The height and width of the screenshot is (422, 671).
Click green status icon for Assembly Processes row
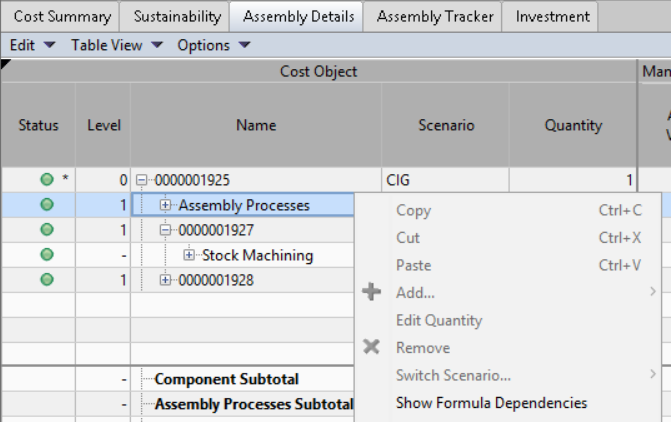click(46, 205)
